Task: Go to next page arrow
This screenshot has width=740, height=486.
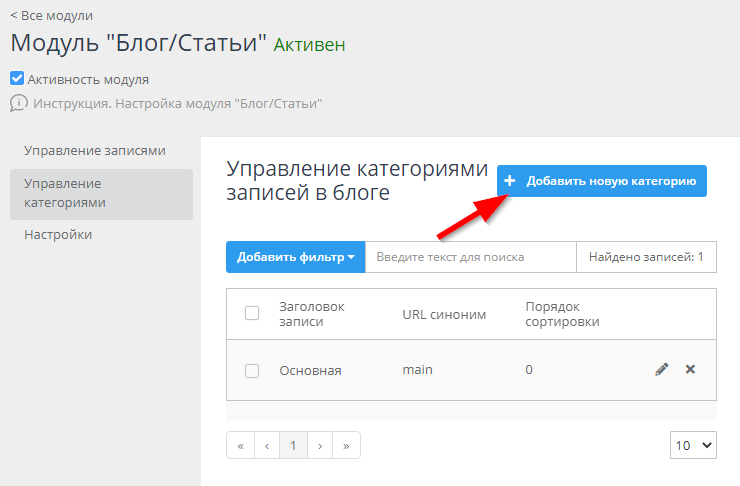Action: pyautogui.click(x=320, y=446)
